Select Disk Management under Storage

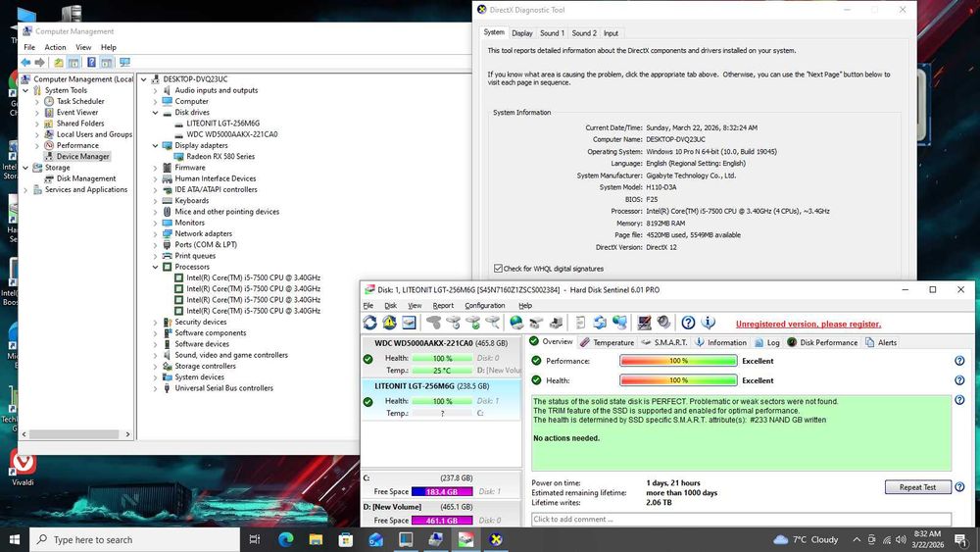[x=86, y=178]
